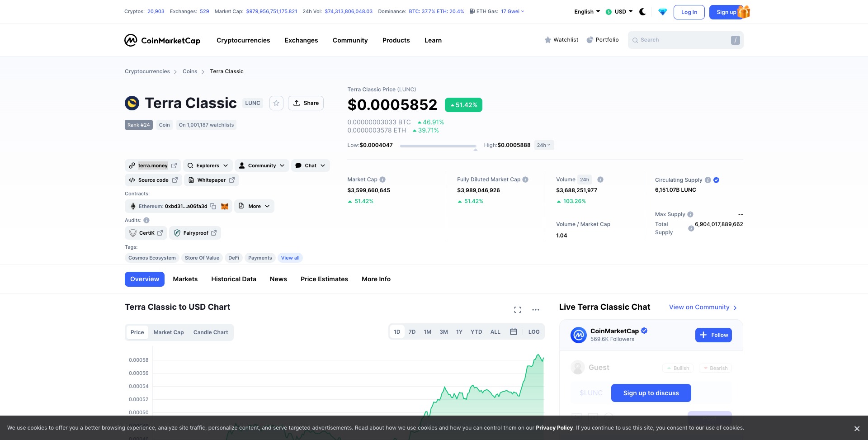Switch to the Historical Data tab
Viewport: 868px width, 440px height.
tap(234, 279)
